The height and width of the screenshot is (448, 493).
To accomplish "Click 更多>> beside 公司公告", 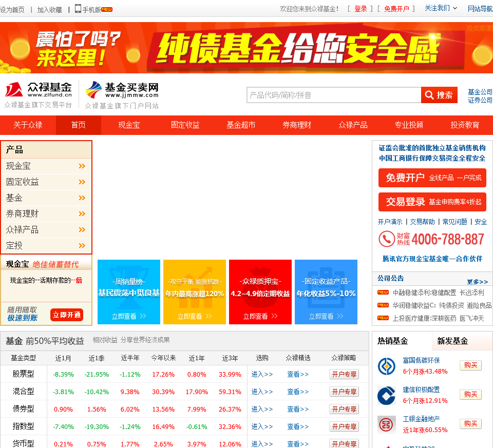I will pyautogui.click(x=477, y=282).
